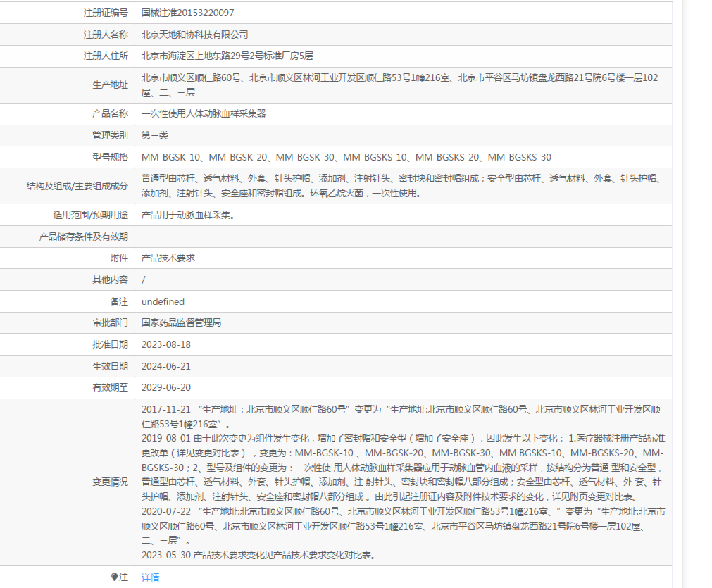Select intended use 产品用于动脉血样采集。
Image resolution: width=712 pixels, height=588 pixels.
click(190, 215)
